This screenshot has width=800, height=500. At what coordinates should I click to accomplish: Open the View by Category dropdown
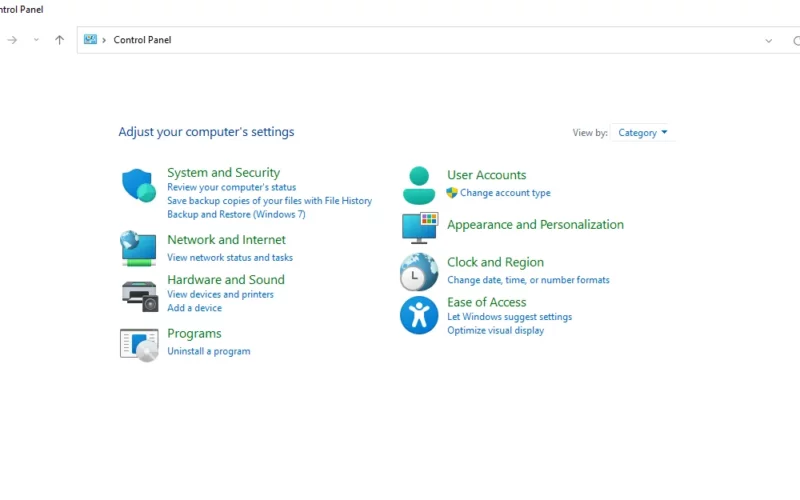[x=642, y=133]
